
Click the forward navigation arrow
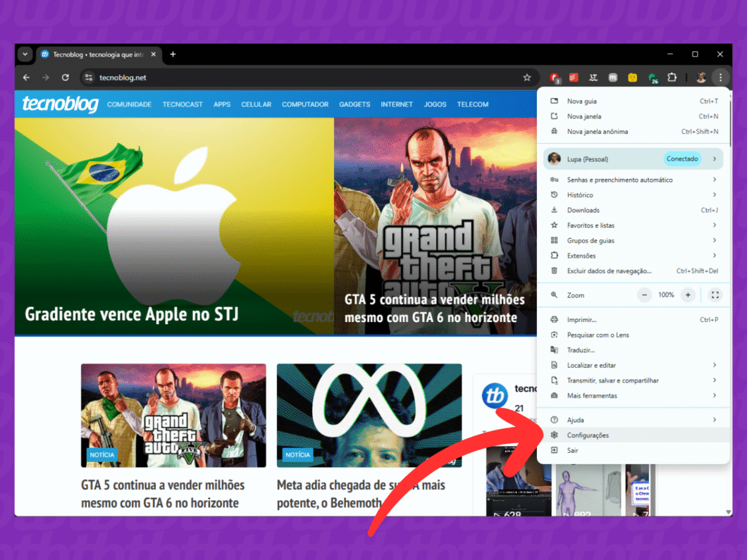[x=46, y=77]
